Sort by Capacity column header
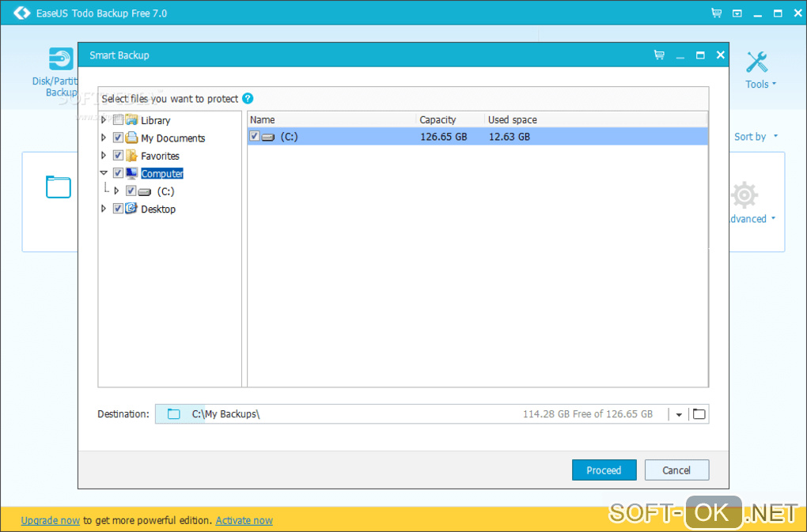The height and width of the screenshot is (532, 807). click(x=450, y=120)
